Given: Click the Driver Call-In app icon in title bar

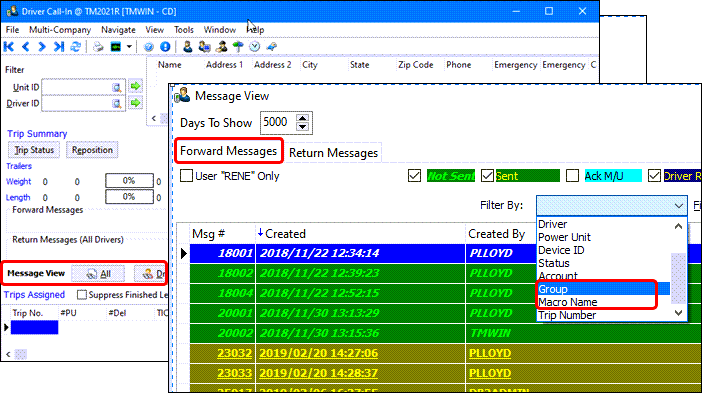Looking at the screenshot, I should pos(12,11).
